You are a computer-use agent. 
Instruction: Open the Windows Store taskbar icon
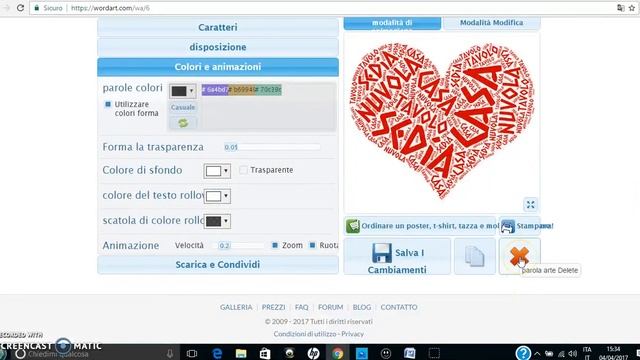265,353
